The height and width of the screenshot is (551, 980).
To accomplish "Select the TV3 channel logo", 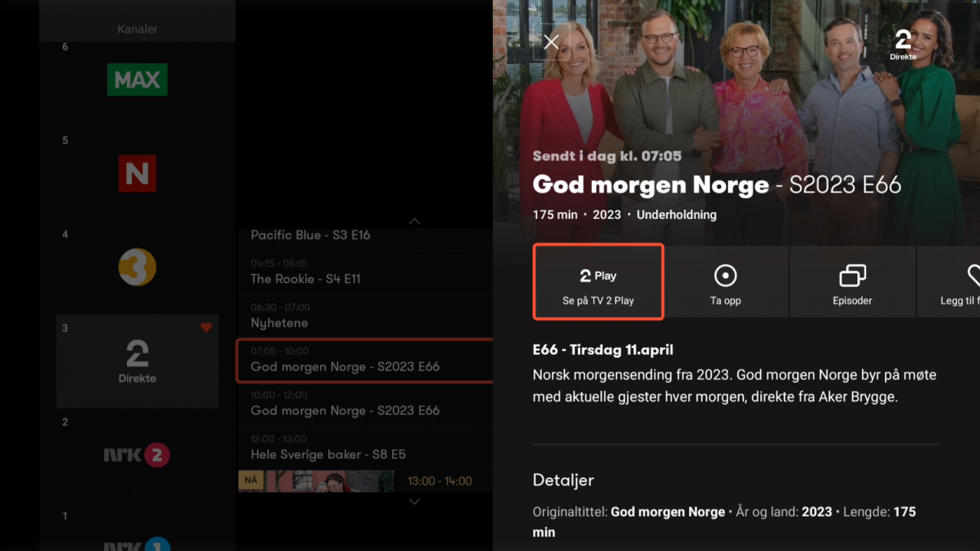I will tap(137, 268).
